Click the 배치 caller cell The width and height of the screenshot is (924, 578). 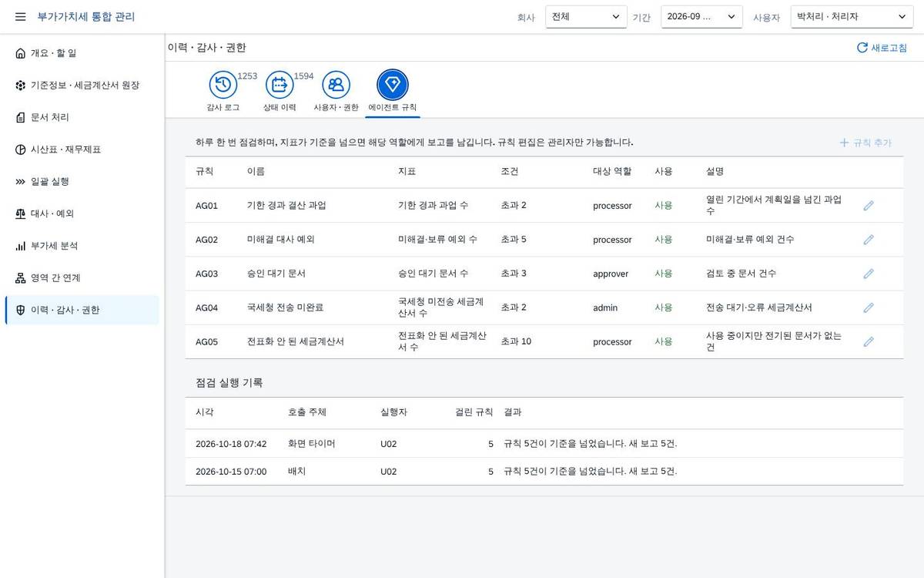(297, 472)
